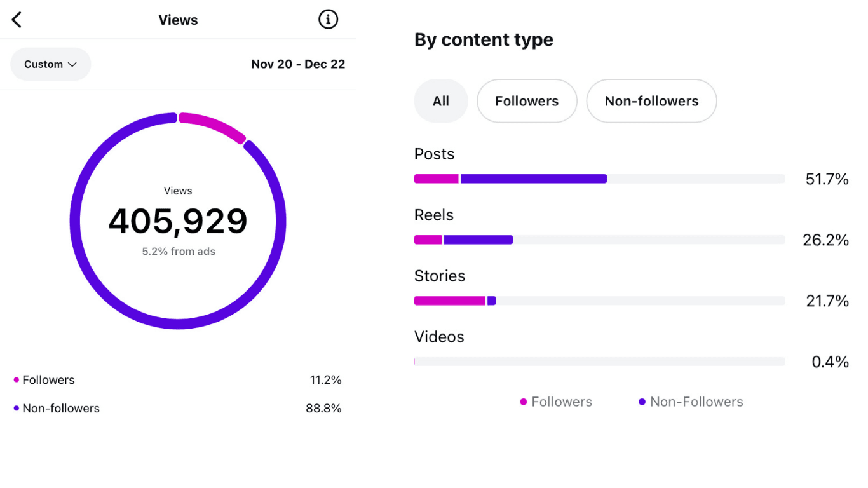Switch to the Non-followers filter tab
This screenshot has width=868, height=488.
(x=651, y=101)
